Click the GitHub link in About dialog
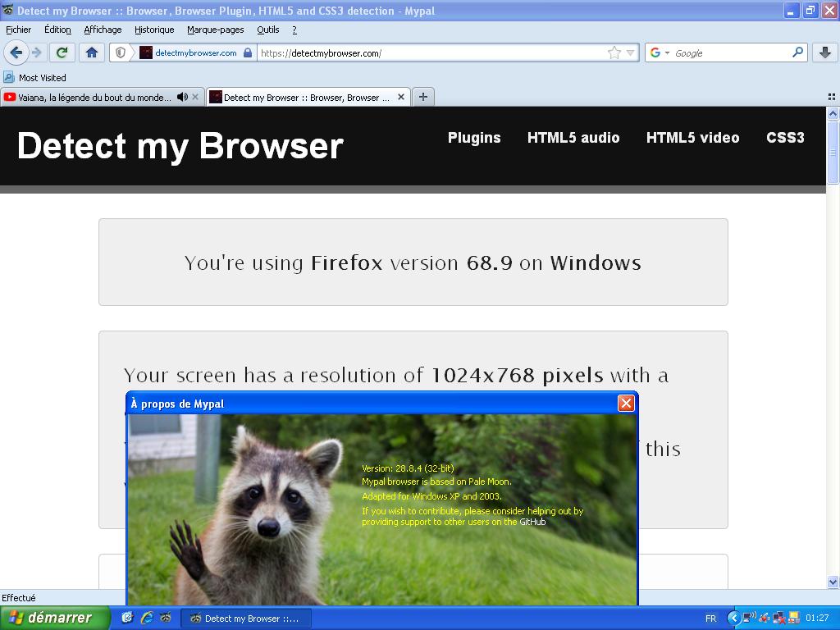The image size is (840, 630). click(x=532, y=522)
